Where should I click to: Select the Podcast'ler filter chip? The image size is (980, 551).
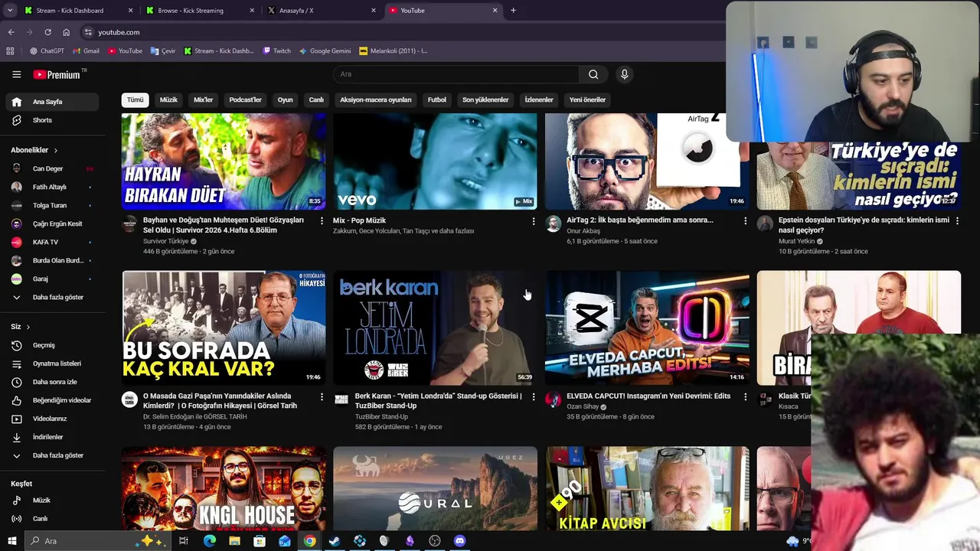[245, 99]
